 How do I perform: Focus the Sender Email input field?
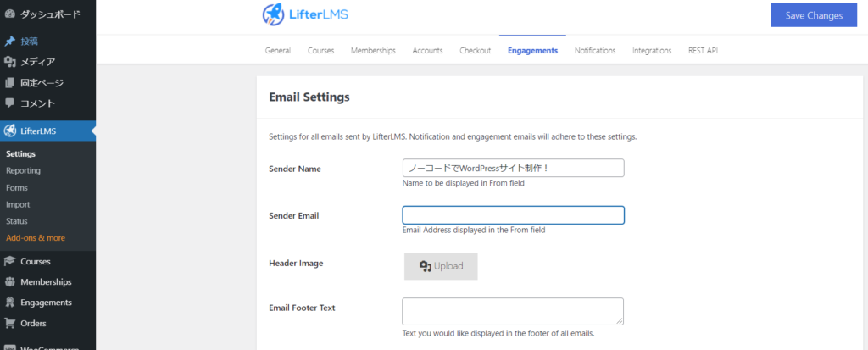[513, 215]
